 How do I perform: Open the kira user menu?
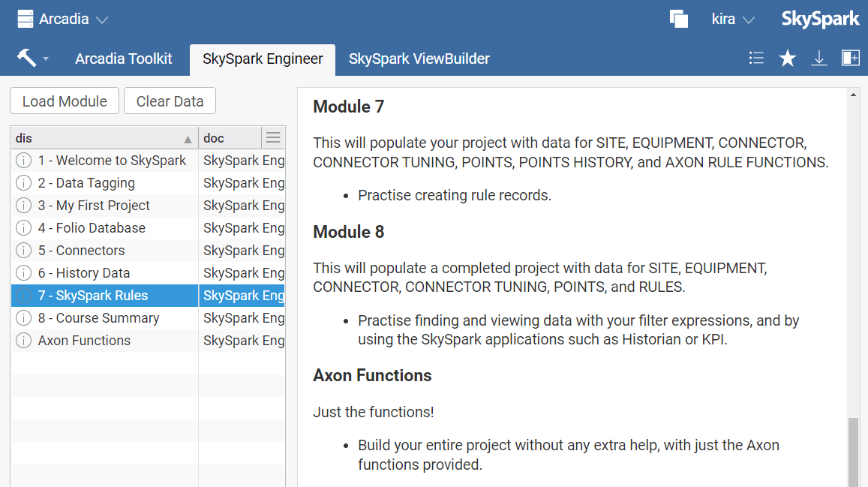pos(733,20)
